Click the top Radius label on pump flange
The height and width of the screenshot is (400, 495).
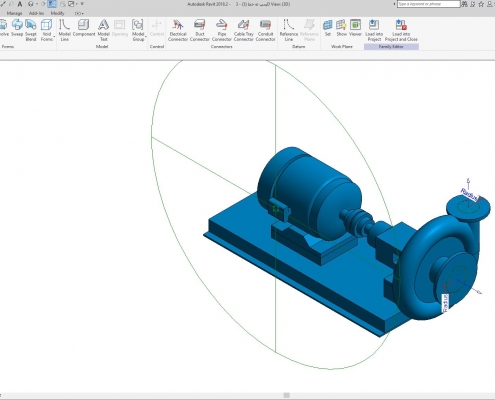469,195
